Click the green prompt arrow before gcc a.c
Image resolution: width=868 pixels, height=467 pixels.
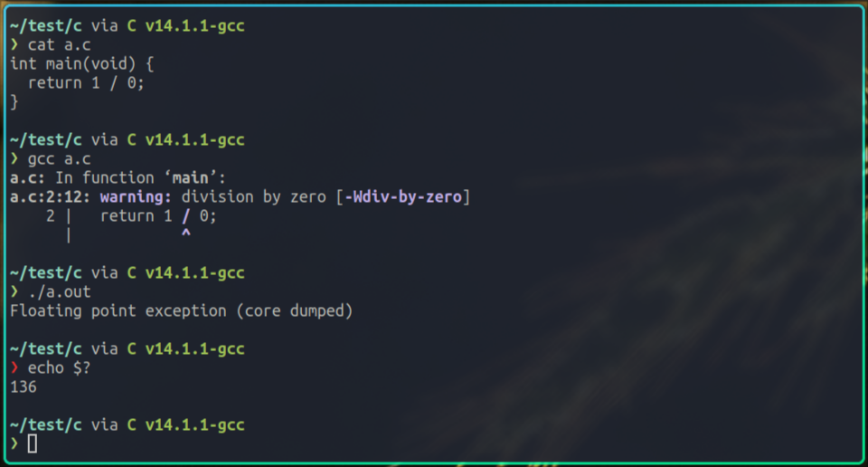tap(14, 159)
